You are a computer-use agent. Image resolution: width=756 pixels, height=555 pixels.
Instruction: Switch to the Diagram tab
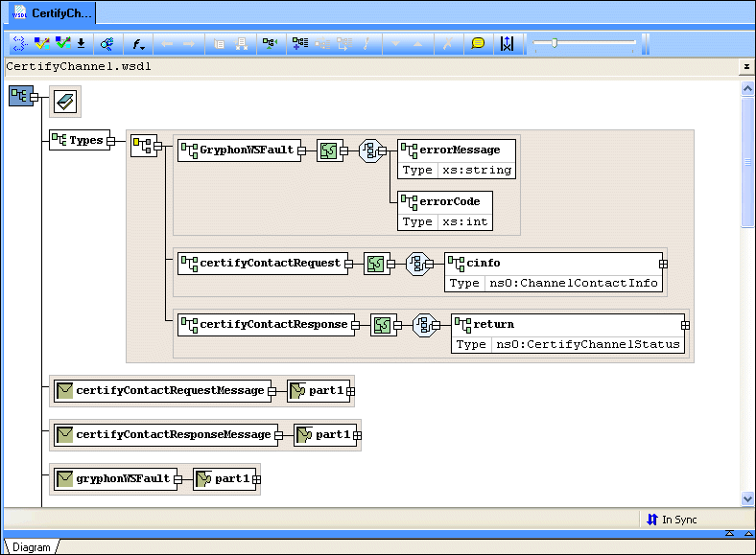coord(31,547)
